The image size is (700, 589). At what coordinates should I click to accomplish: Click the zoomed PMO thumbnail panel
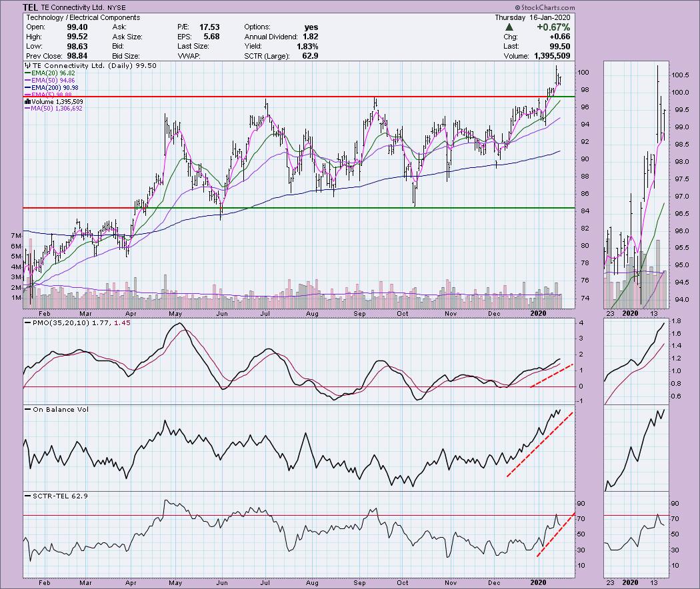(636, 361)
